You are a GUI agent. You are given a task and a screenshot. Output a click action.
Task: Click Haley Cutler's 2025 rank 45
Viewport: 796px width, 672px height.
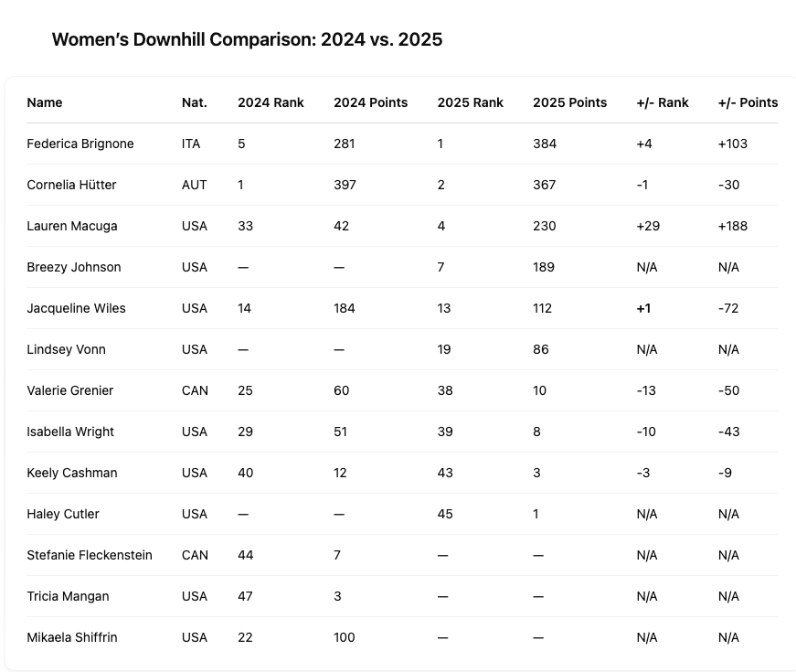click(x=445, y=514)
